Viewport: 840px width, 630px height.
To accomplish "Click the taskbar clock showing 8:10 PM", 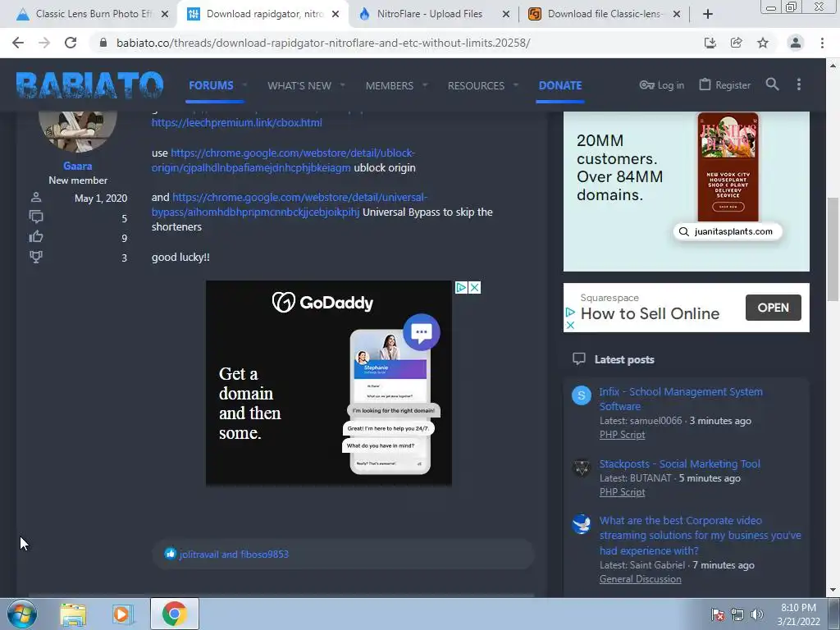I will pos(798,614).
